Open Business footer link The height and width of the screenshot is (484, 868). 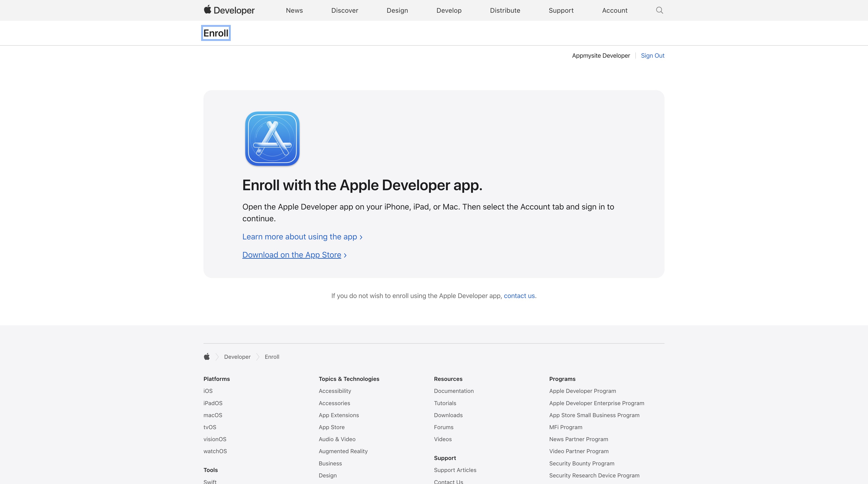[x=330, y=464]
